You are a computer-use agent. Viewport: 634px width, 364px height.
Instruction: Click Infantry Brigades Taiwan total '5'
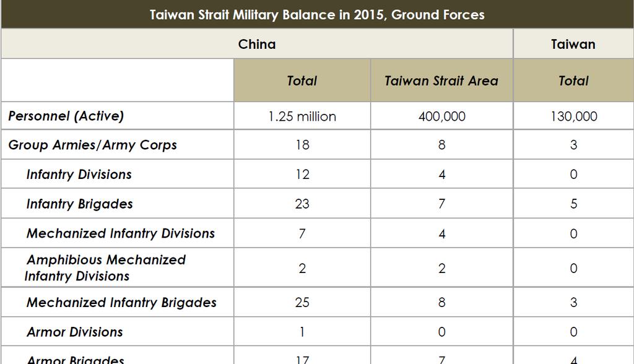573,204
